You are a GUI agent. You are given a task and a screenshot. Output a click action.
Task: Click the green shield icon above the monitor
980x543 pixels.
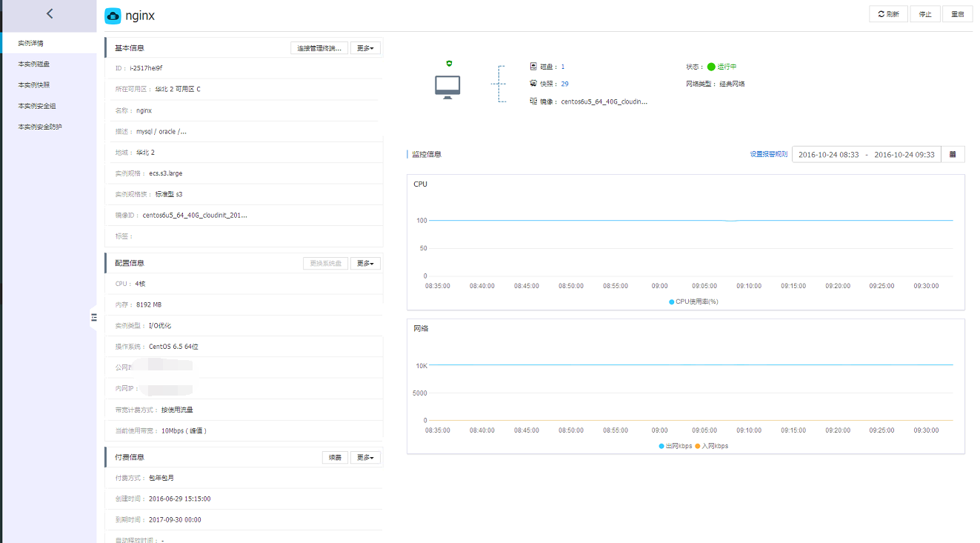(448, 64)
